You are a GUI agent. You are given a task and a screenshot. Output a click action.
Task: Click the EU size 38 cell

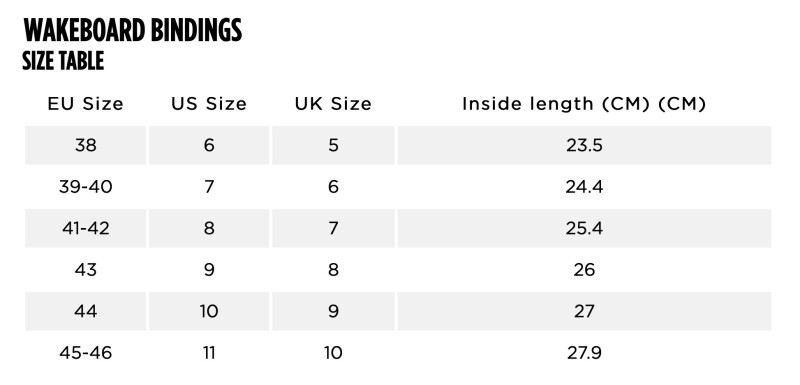pyautogui.click(x=86, y=145)
